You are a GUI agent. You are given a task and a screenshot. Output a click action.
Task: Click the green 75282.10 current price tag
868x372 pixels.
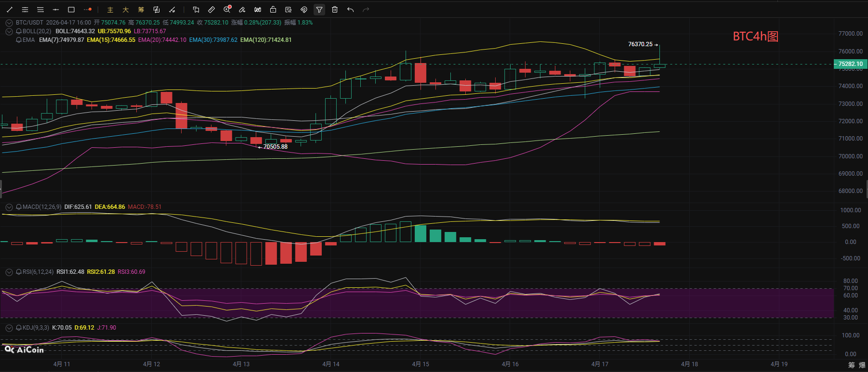click(850, 64)
